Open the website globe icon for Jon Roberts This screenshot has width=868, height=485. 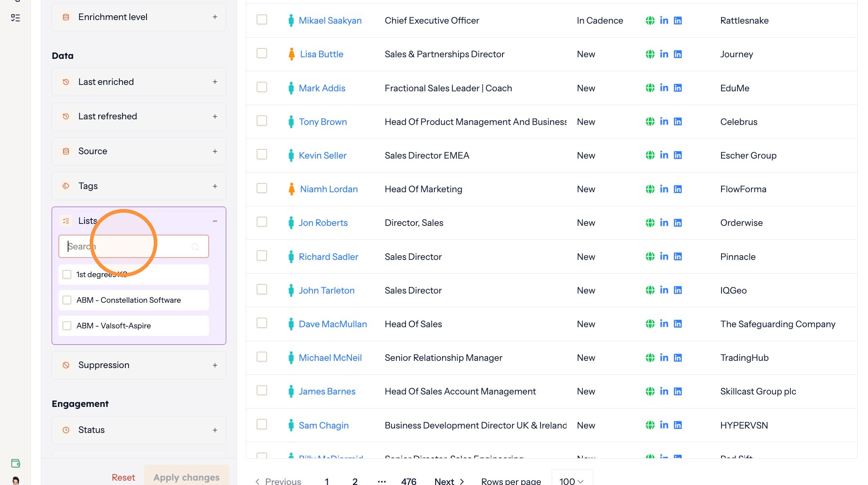(x=650, y=223)
